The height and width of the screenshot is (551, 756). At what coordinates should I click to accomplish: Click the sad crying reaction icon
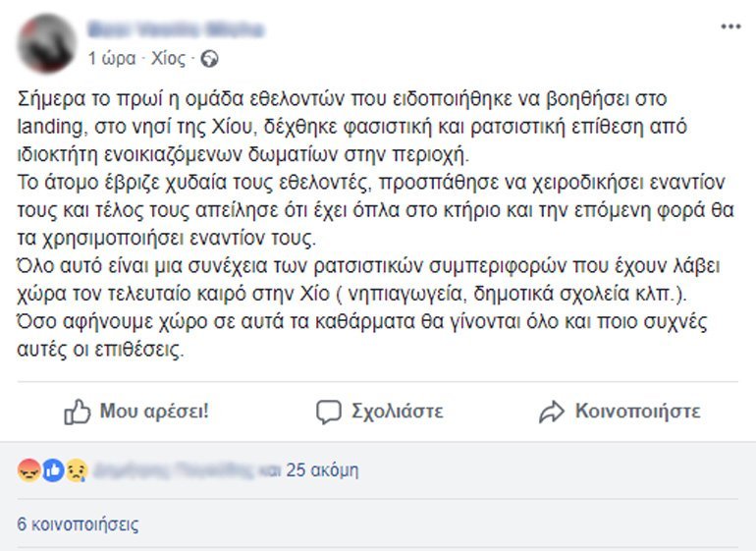(78, 469)
